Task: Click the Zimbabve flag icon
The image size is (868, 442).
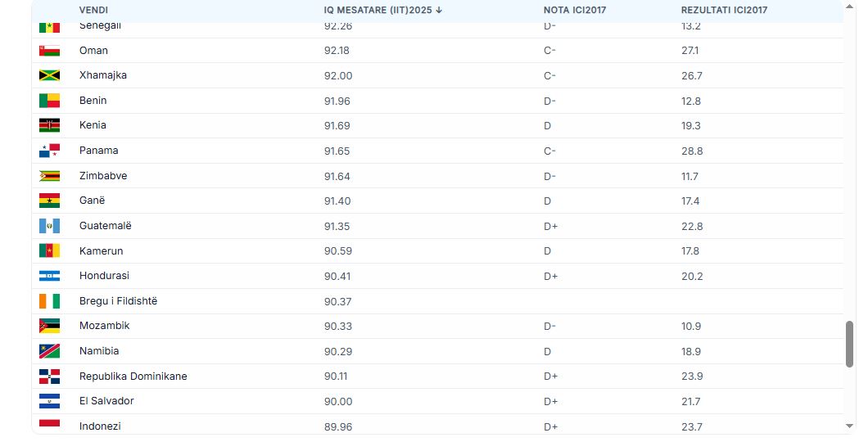Action: 49,176
